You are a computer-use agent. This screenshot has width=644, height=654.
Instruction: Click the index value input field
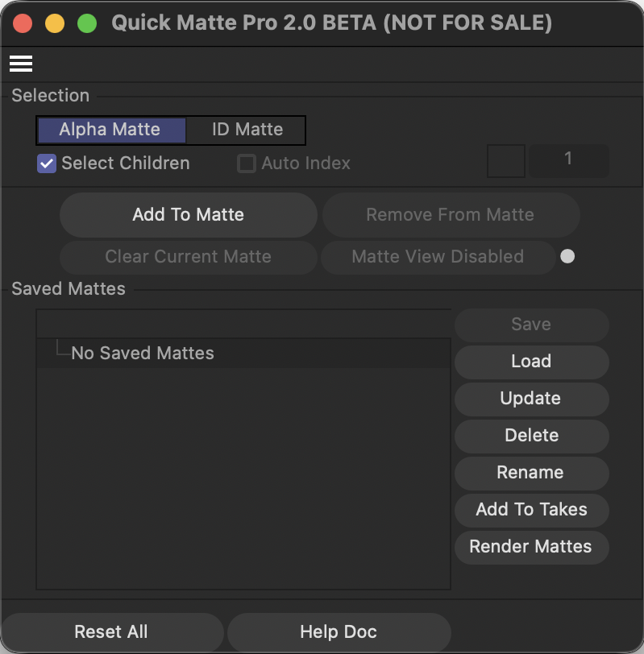pyautogui.click(x=569, y=161)
